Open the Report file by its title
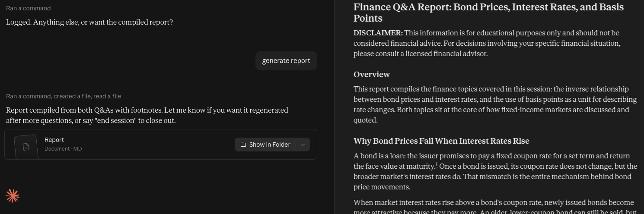Image resolution: width=644 pixels, height=214 pixels. [x=54, y=140]
